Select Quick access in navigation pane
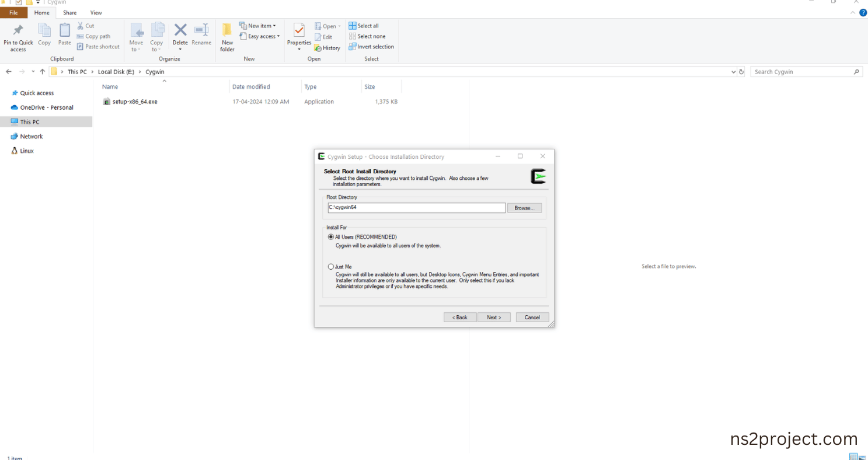The image size is (868, 460). [37, 93]
